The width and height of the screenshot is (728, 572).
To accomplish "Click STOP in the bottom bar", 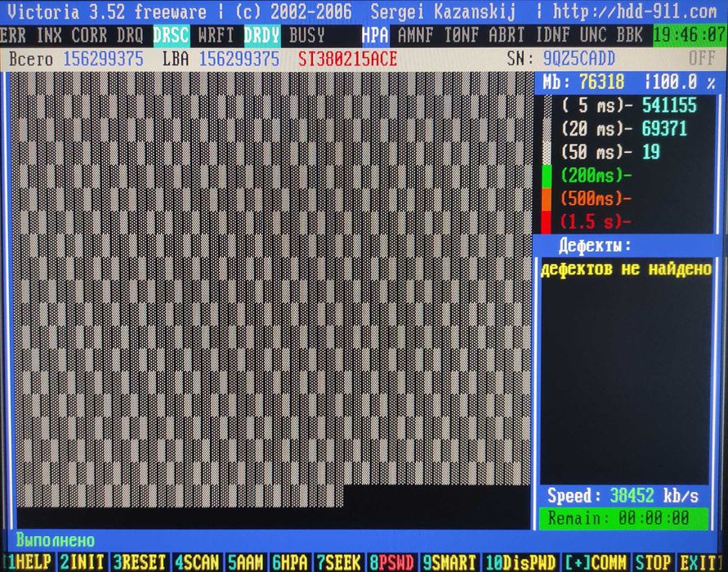I will point(653,562).
